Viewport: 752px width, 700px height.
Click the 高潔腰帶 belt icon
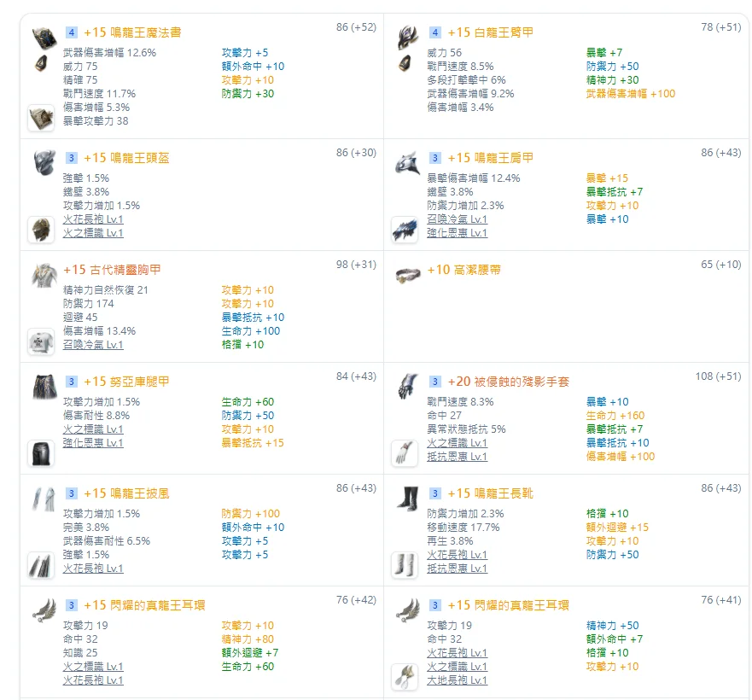(406, 275)
